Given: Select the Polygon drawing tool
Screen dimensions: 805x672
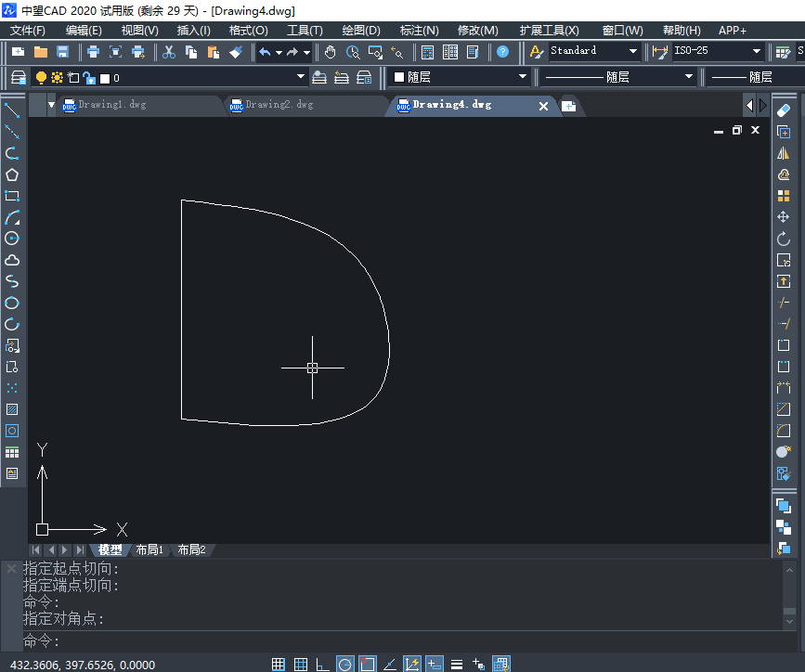Looking at the screenshot, I should [12, 172].
